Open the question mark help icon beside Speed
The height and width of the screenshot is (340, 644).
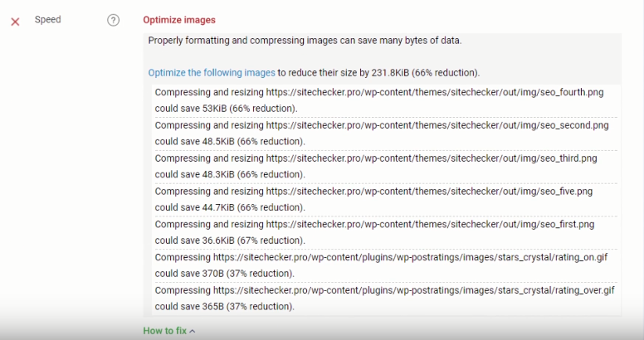[114, 20]
